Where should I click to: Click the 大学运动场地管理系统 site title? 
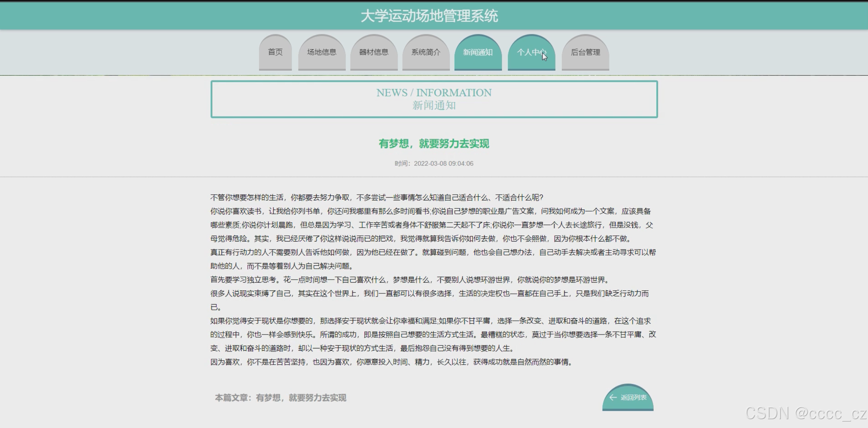pyautogui.click(x=429, y=16)
